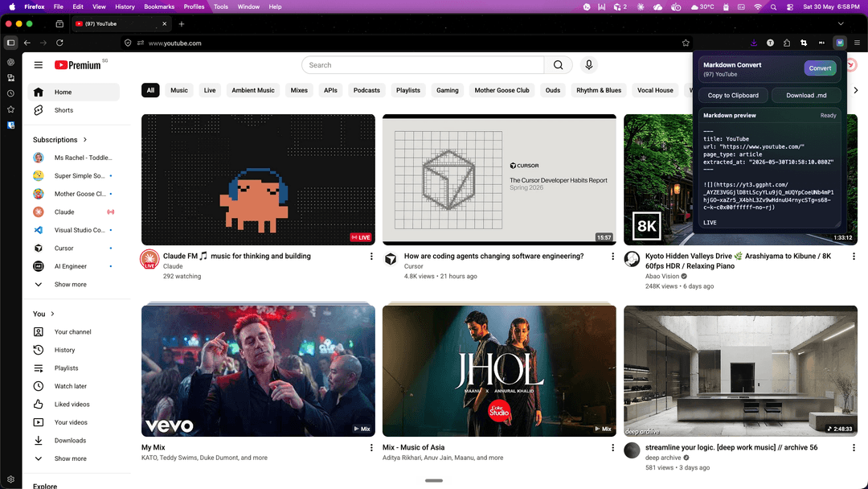Bookmark this page with the star icon
This screenshot has height=489, width=868.
coord(686,43)
